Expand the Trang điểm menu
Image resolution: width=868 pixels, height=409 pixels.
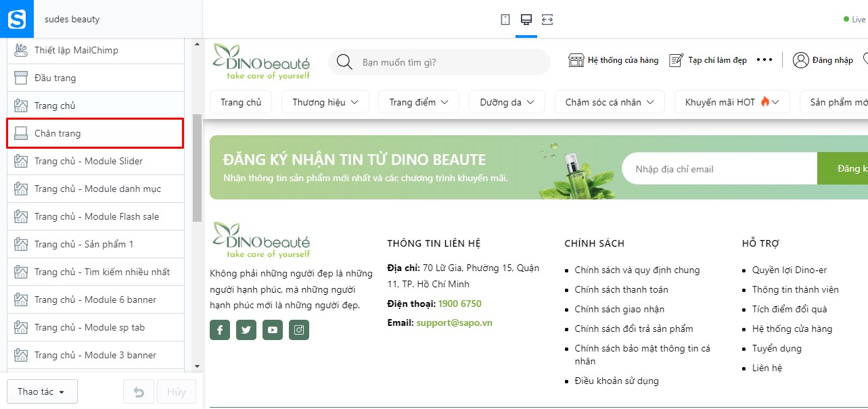419,102
